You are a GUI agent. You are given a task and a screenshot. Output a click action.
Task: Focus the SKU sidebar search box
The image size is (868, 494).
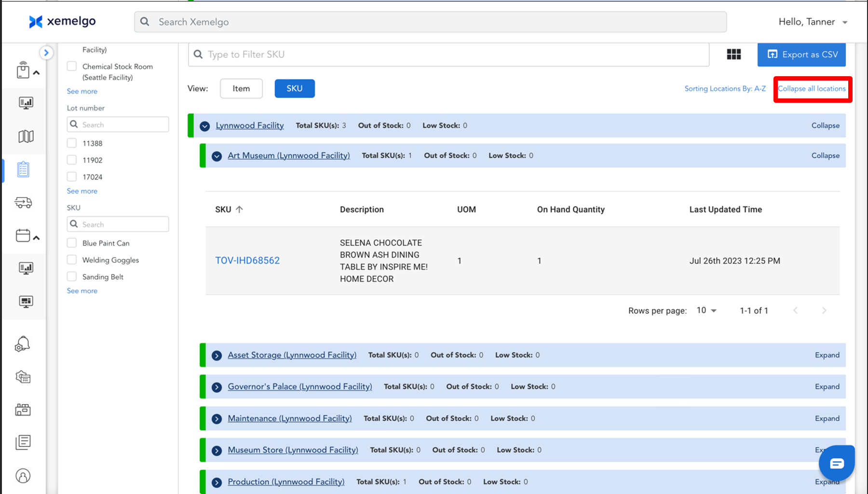coord(118,224)
